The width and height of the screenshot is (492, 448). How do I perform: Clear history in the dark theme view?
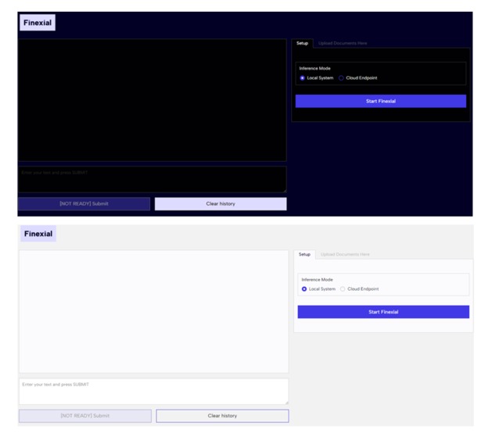pos(221,204)
